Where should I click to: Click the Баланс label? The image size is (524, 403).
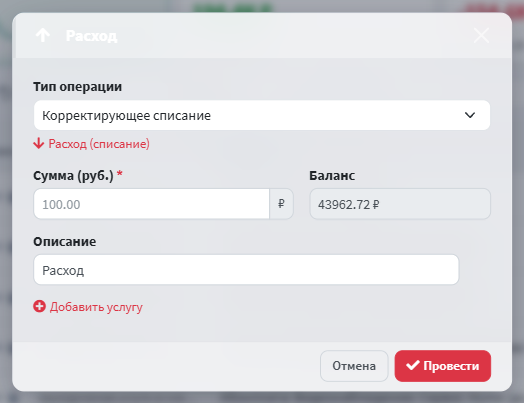(332, 175)
